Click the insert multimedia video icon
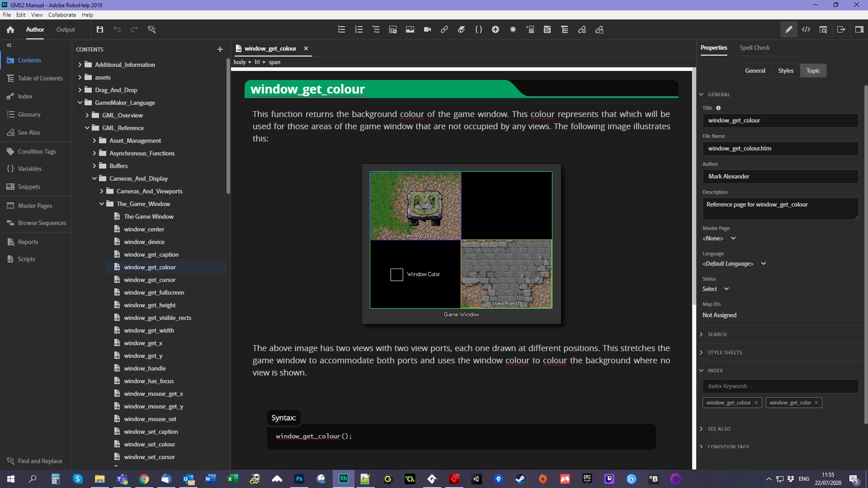Screen dimensions: 868x488 (x=427, y=29)
